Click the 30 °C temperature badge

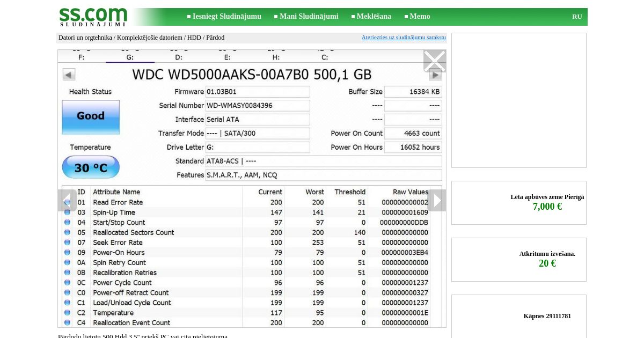click(x=91, y=167)
